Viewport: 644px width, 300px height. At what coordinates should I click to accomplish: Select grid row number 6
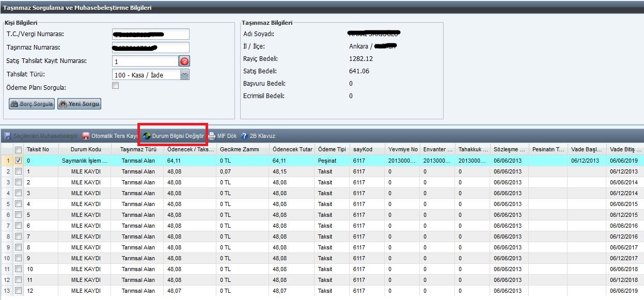(7, 215)
